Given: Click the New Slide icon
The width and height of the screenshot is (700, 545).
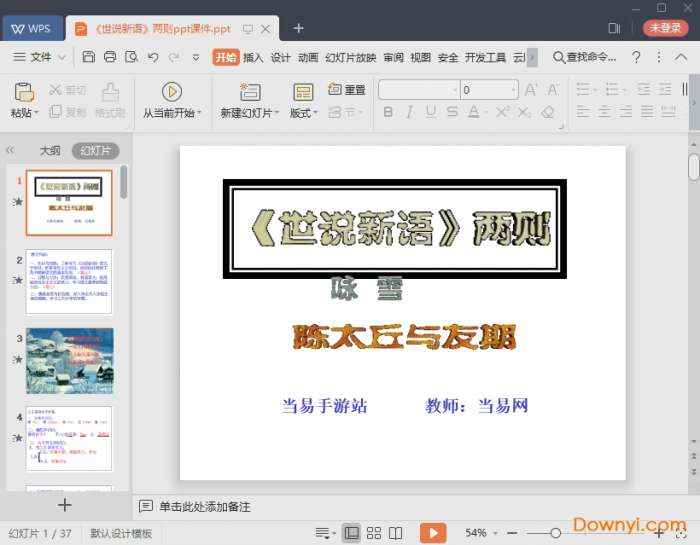Looking at the screenshot, I should [245, 92].
